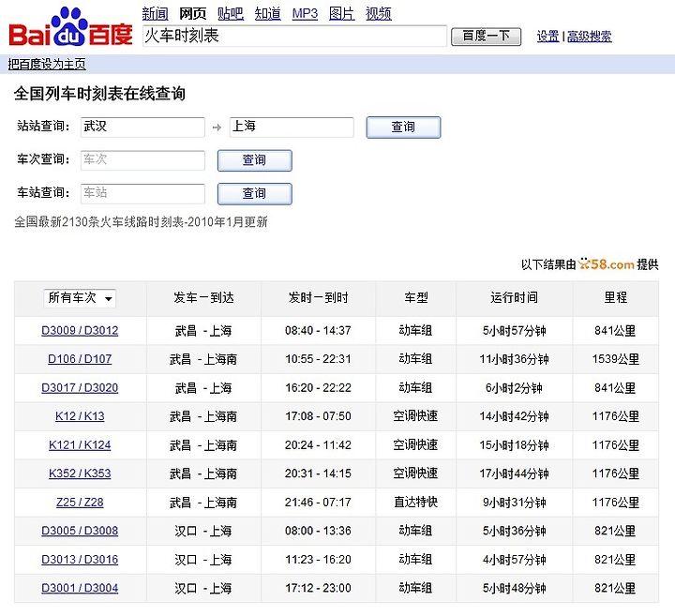Open train D3009 / D3012 link

tap(80, 331)
